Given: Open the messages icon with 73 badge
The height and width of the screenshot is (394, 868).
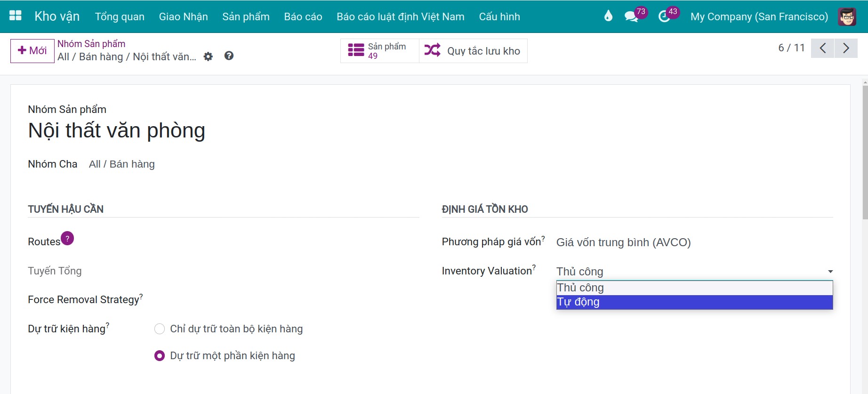Looking at the screenshot, I should (631, 16).
